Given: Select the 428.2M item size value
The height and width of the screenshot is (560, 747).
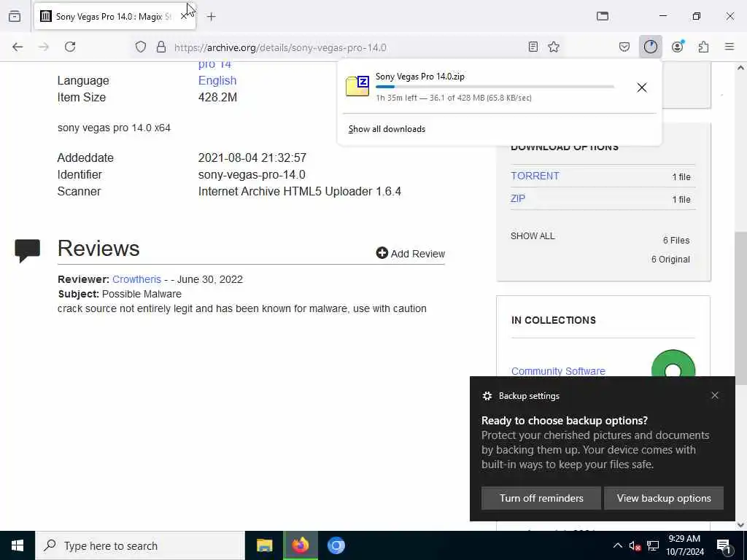Looking at the screenshot, I should 217,97.
